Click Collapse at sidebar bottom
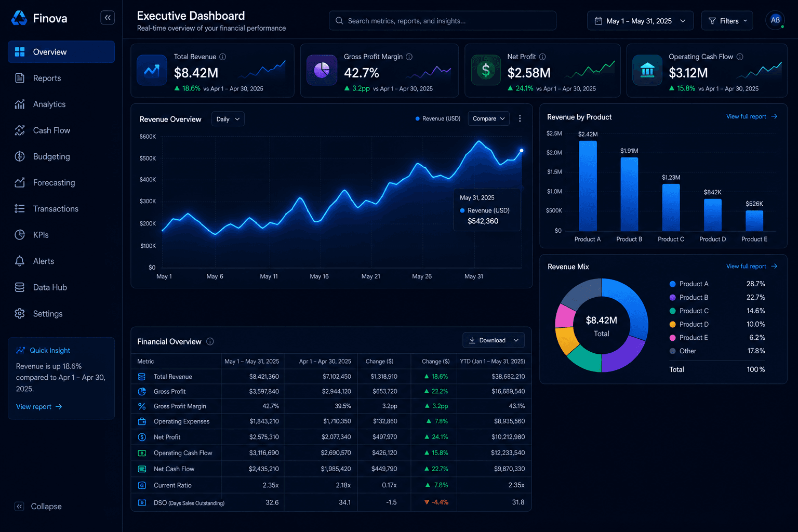This screenshot has width=798, height=532. (38, 507)
